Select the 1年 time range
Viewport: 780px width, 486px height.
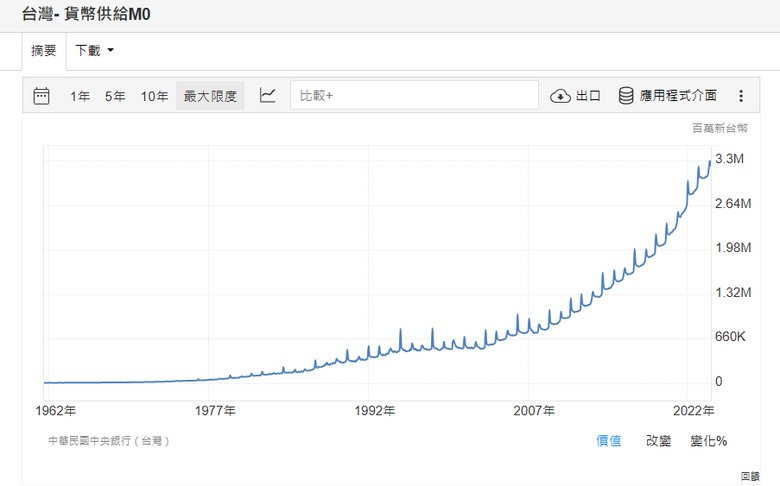coord(80,96)
